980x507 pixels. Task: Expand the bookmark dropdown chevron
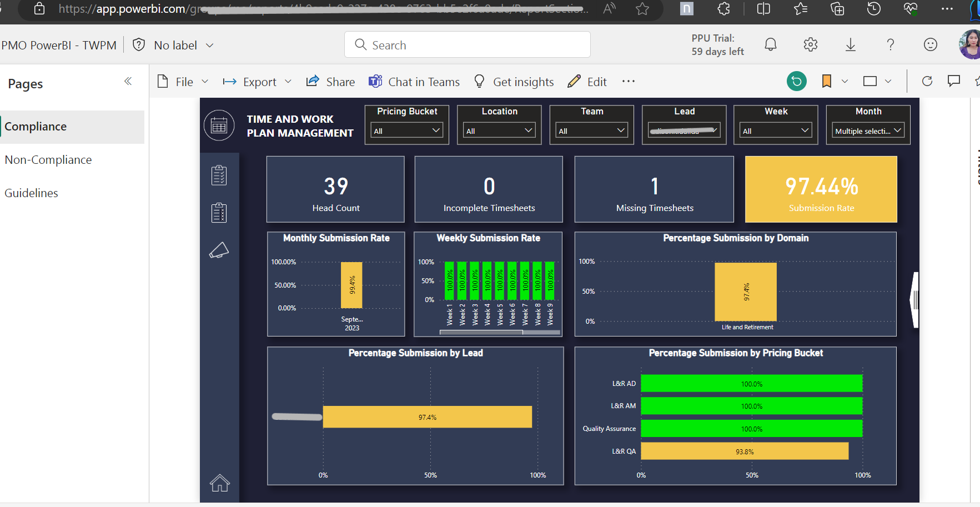(845, 82)
